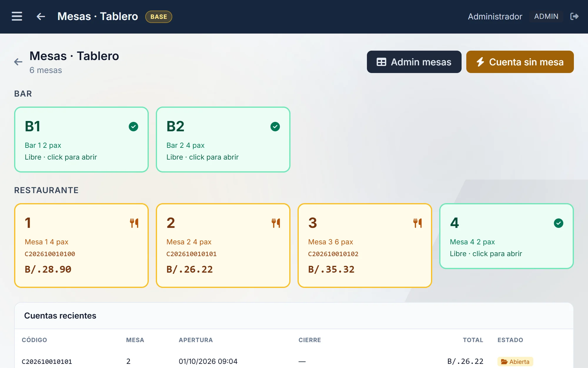Viewport: 588px width, 368px height.
Task: Click the logout icon next to ADMIN
Action: [x=574, y=16]
